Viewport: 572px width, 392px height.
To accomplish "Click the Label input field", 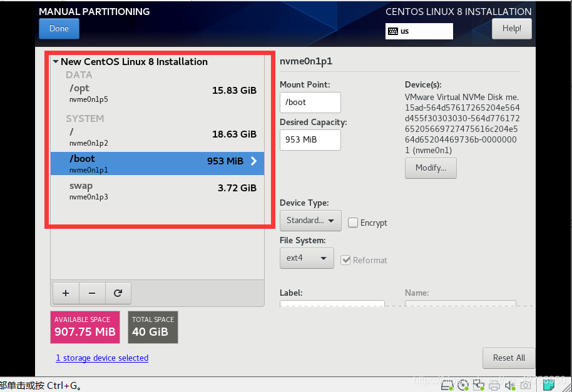I will tap(332, 303).
